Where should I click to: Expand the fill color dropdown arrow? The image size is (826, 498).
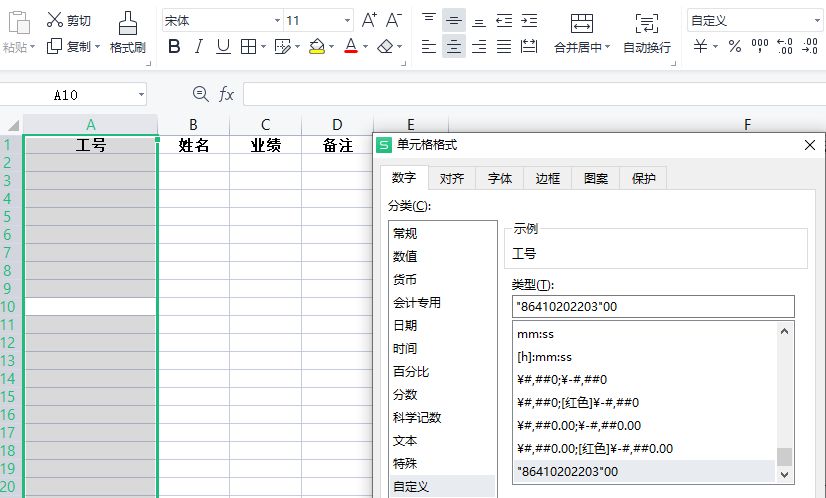coord(331,47)
